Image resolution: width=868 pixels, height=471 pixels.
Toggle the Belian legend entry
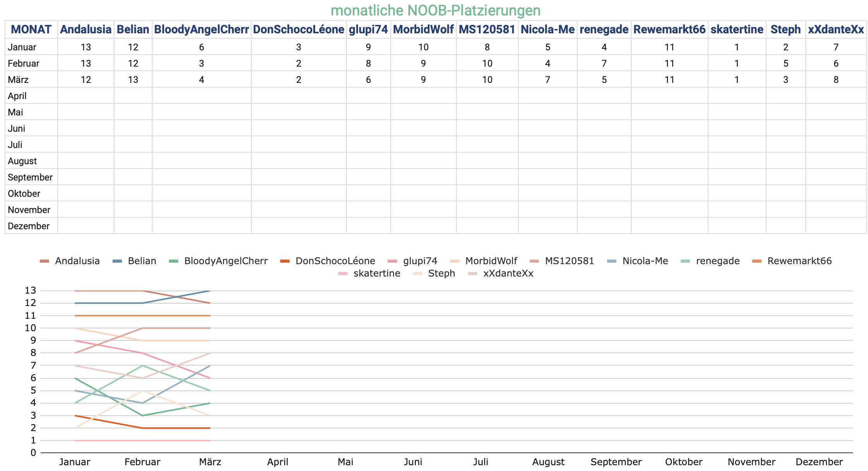coord(134,261)
